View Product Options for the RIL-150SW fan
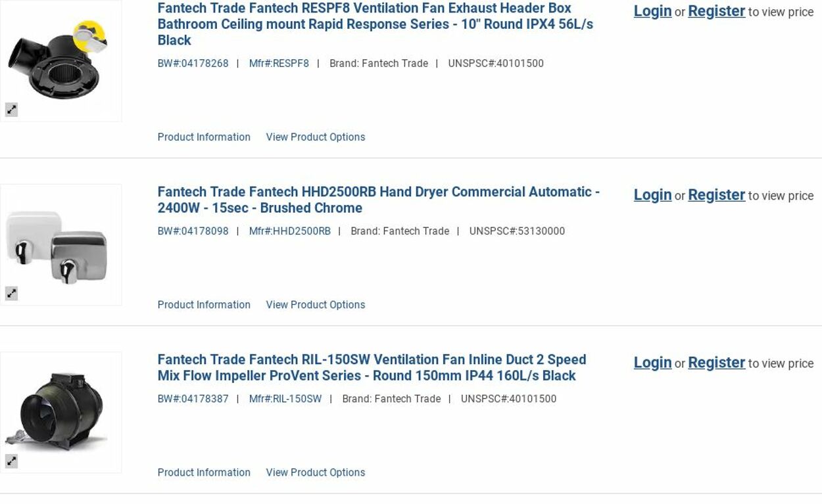 point(315,472)
